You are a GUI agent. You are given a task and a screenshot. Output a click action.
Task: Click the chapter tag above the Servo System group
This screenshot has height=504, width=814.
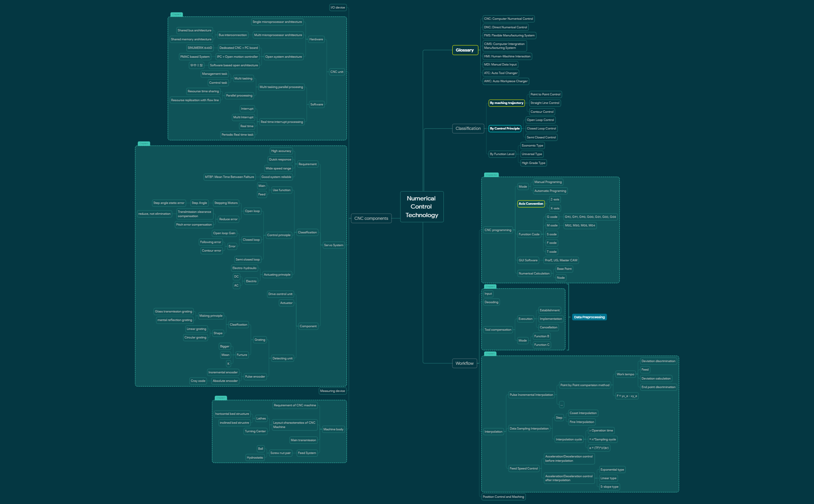[x=143, y=143]
